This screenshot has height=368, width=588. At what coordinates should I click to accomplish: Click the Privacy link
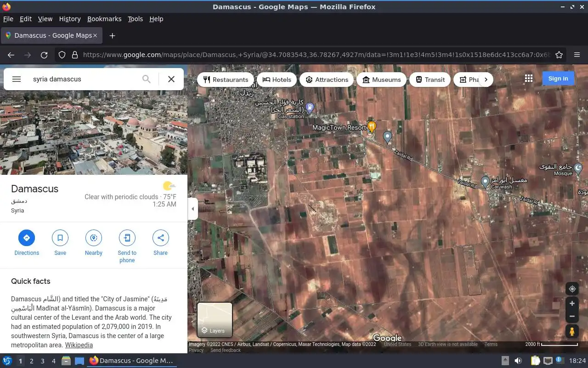(x=196, y=351)
